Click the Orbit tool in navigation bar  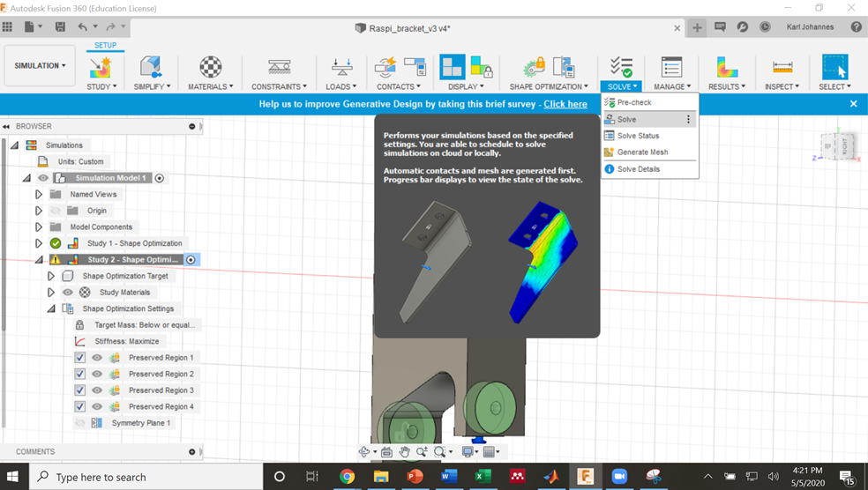point(364,452)
